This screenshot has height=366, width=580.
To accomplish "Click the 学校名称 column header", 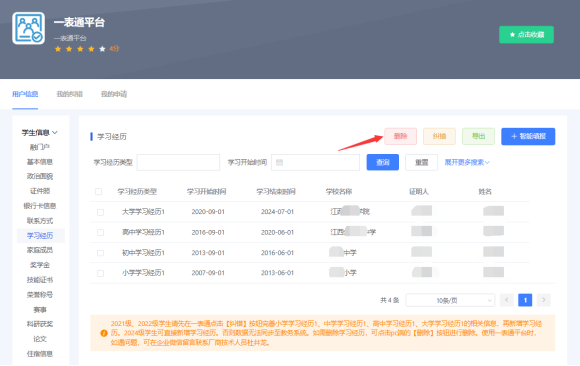I will coord(339,192).
